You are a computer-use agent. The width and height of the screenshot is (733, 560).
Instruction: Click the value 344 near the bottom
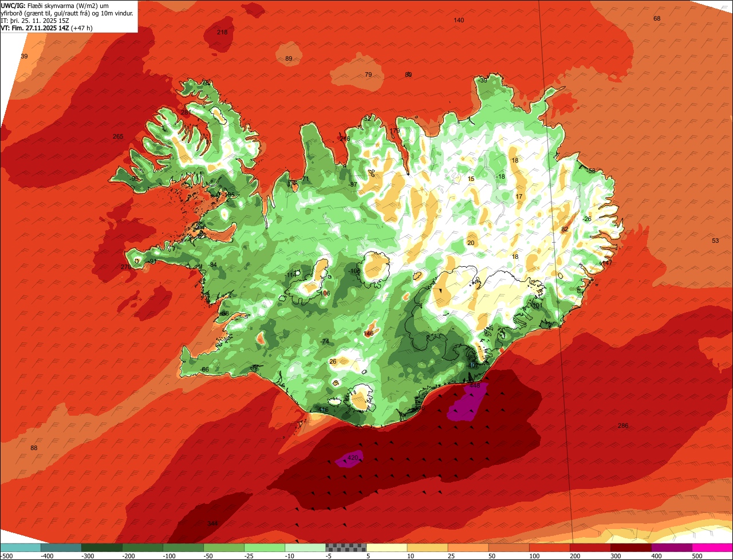coord(212,523)
